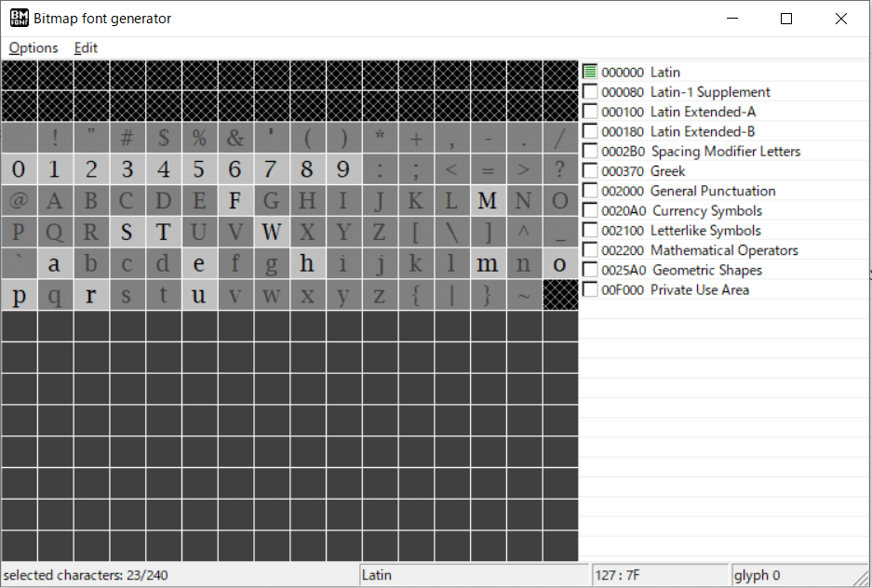Deselect the lowercase 'r' glyph cell
Viewport: 872px width, 588px height.
point(90,295)
